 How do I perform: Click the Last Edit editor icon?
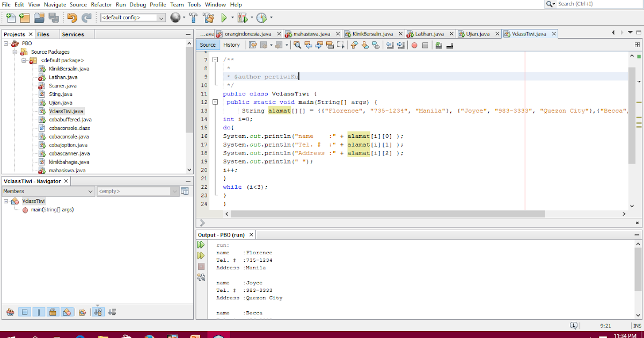[253, 45]
